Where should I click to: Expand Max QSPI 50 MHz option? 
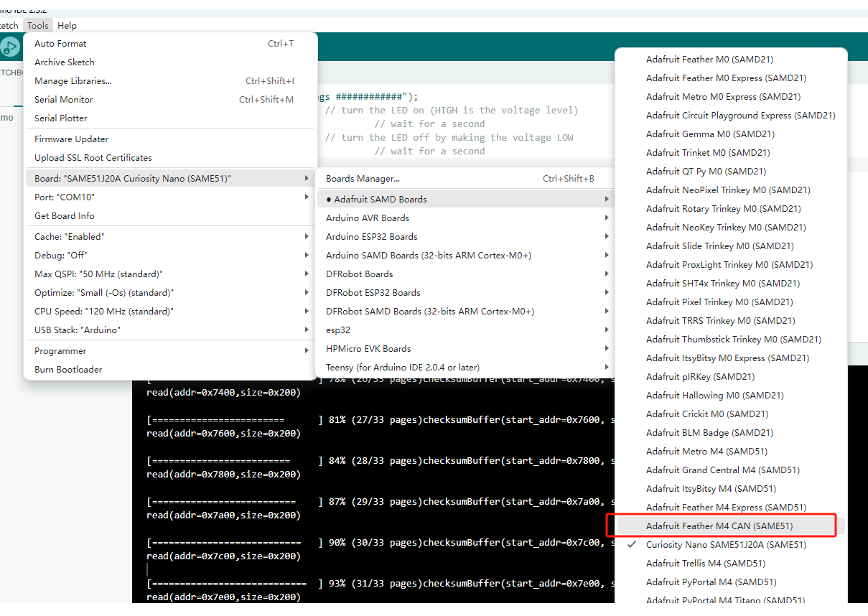[171, 274]
